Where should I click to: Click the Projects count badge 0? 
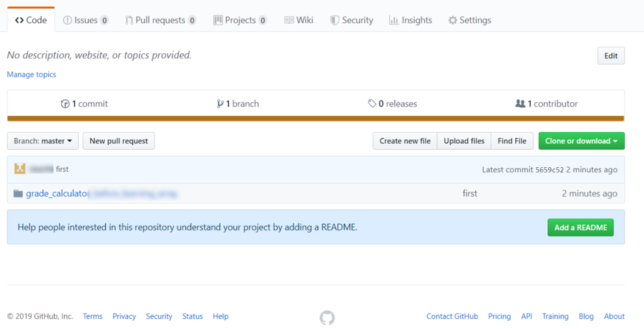(263, 20)
